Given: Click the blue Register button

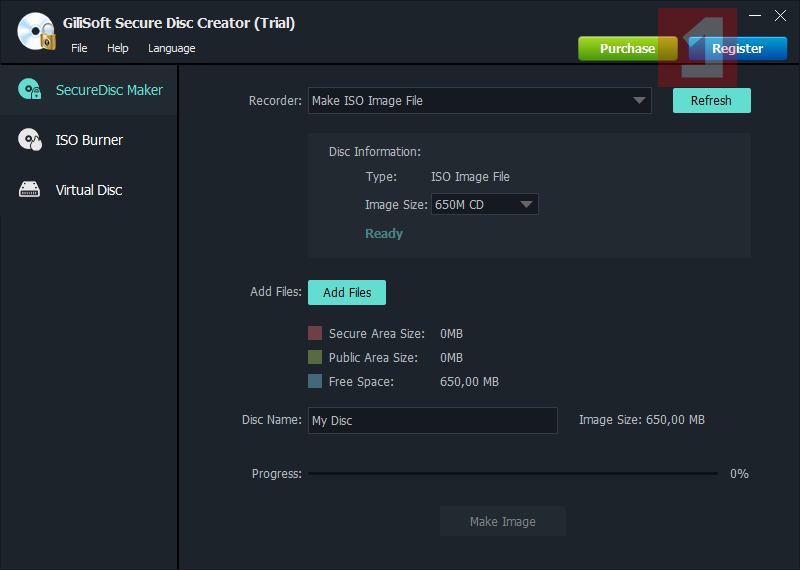Looking at the screenshot, I should click(738, 48).
